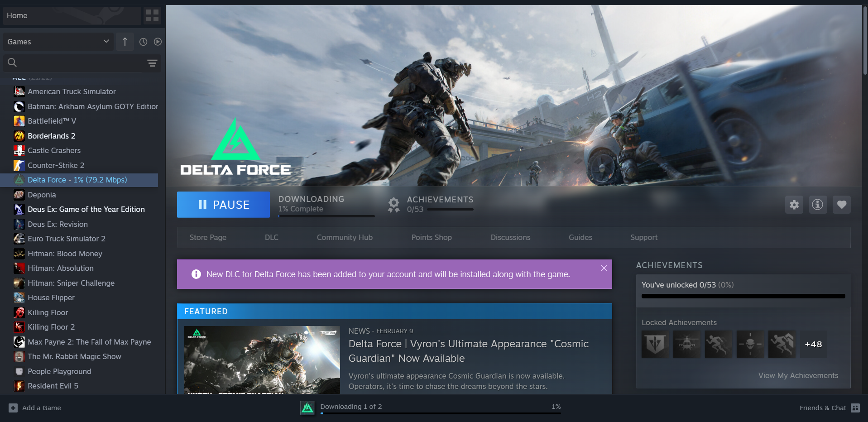Open the grid collections view icon
This screenshot has width=868, height=422.
point(152,15)
